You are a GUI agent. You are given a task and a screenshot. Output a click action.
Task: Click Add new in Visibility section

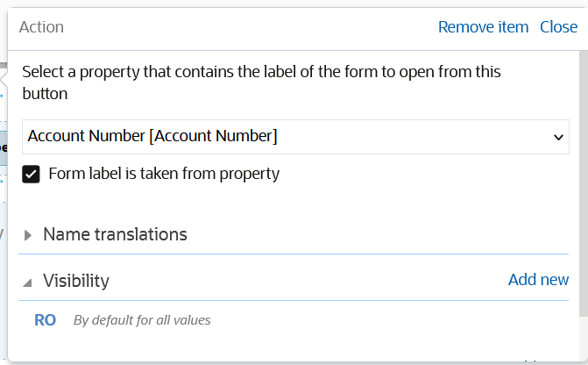pyautogui.click(x=538, y=280)
